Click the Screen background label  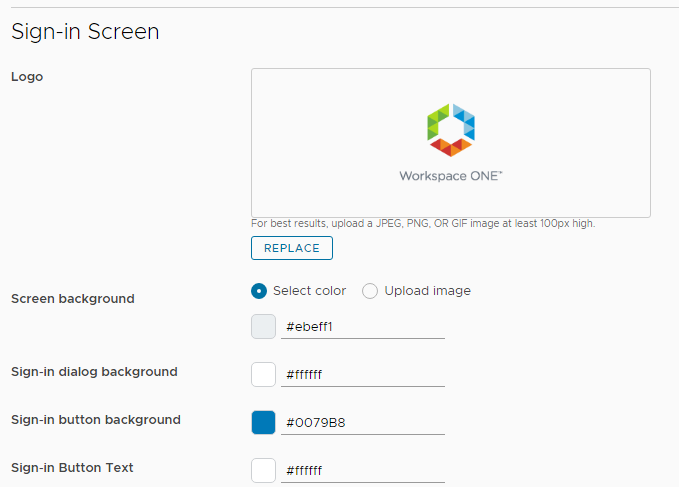click(73, 299)
